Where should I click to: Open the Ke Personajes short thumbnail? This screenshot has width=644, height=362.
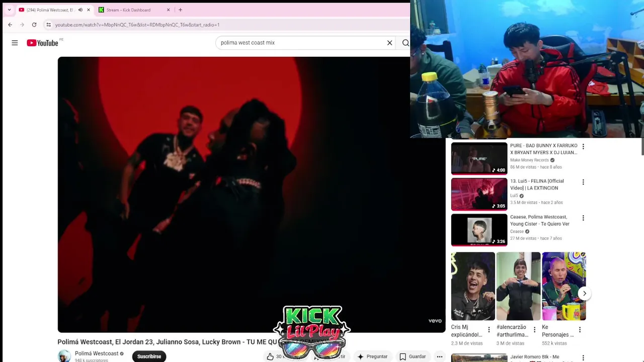coord(563,286)
